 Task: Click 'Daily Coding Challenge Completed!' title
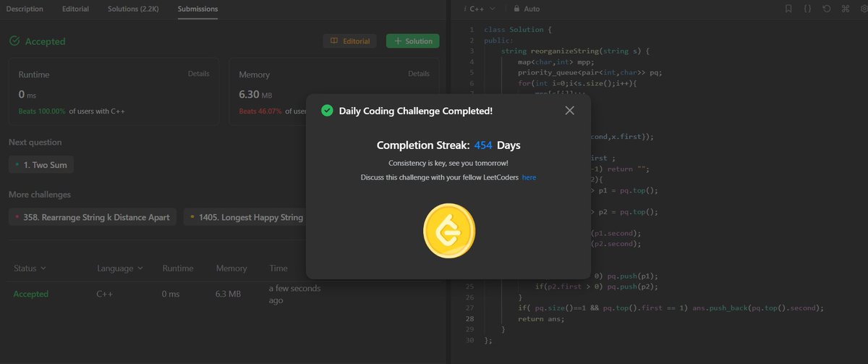tap(416, 111)
